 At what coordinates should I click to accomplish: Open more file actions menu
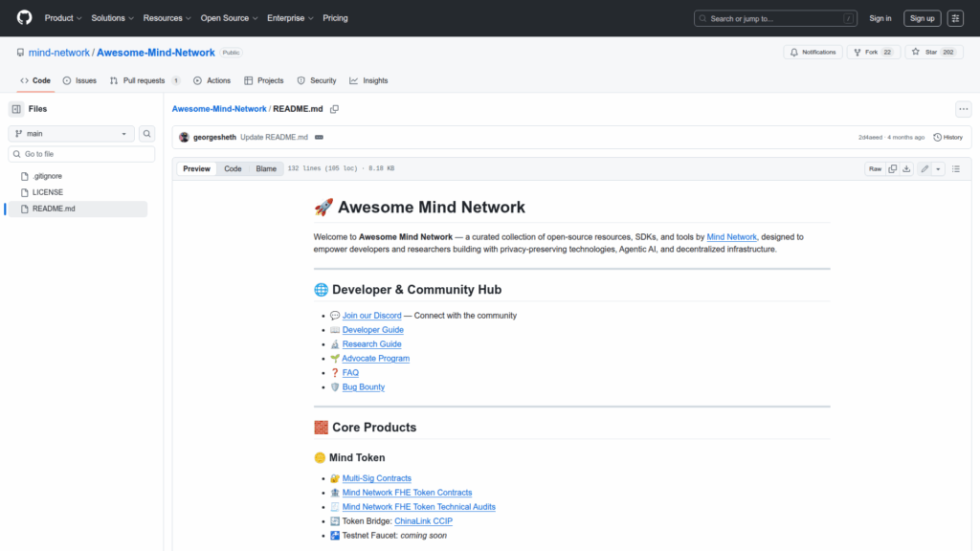click(x=963, y=109)
